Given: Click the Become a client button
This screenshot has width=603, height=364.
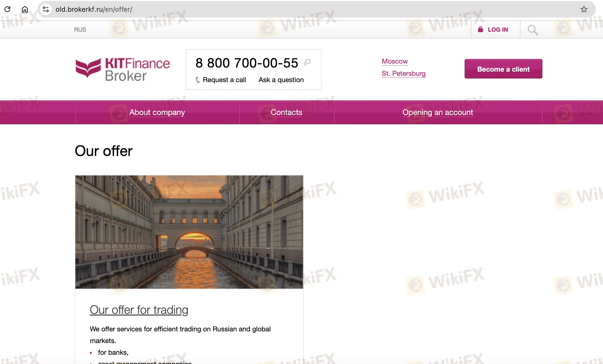Looking at the screenshot, I should [503, 69].
